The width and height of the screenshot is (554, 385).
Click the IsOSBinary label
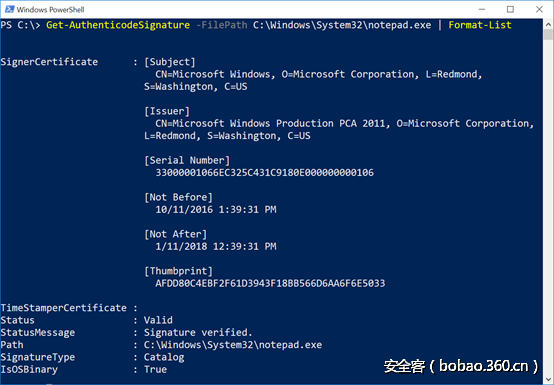coord(29,369)
